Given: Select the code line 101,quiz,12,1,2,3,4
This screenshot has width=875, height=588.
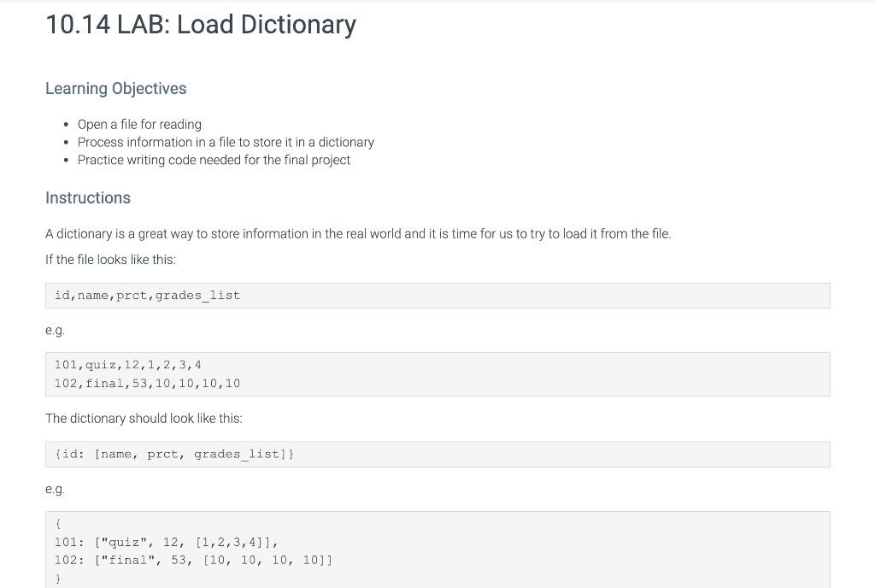Looking at the screenshot, I should click(127, 364).
